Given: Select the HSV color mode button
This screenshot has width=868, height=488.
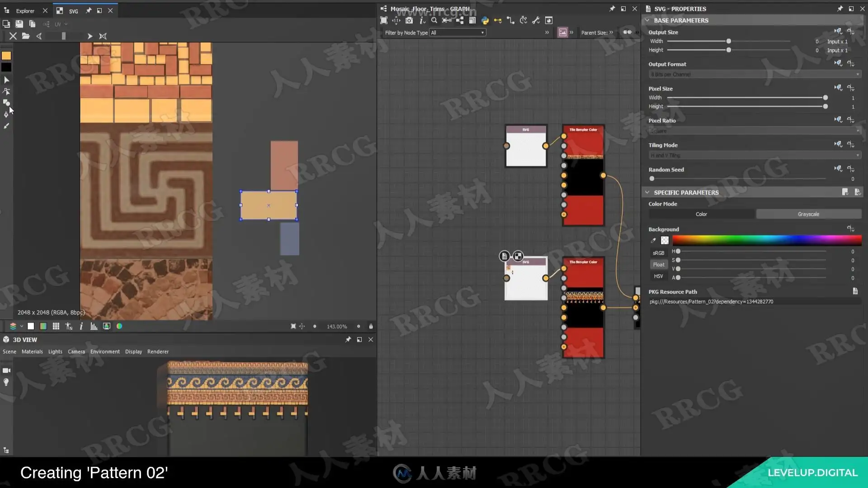Looking at the screenshot, I should (658, 276).
